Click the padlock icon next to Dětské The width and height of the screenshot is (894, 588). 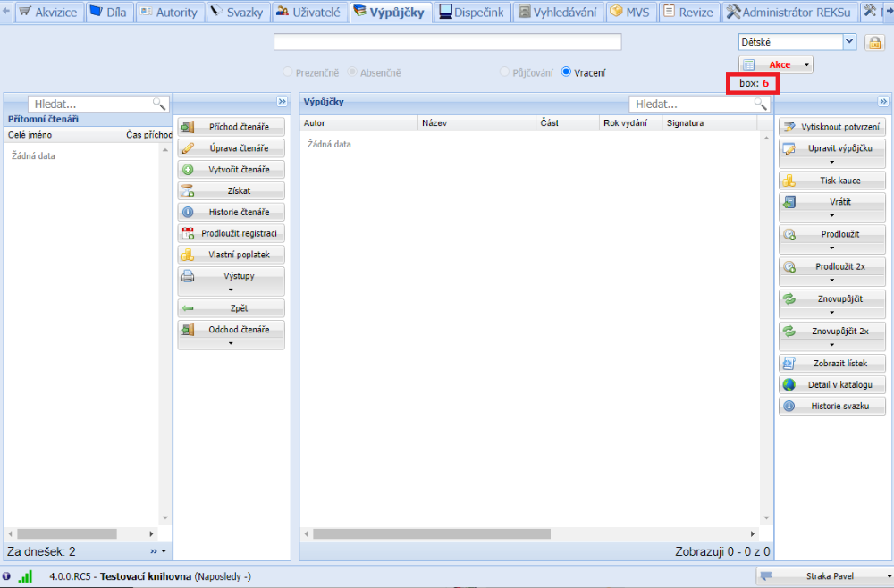[873, 42]
